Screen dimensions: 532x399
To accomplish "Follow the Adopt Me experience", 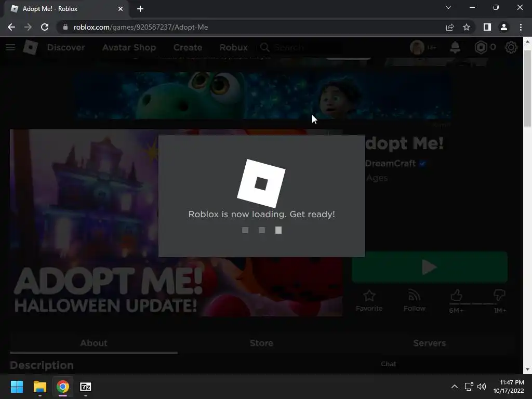I will pyautogui.click(x=414, y=301).
